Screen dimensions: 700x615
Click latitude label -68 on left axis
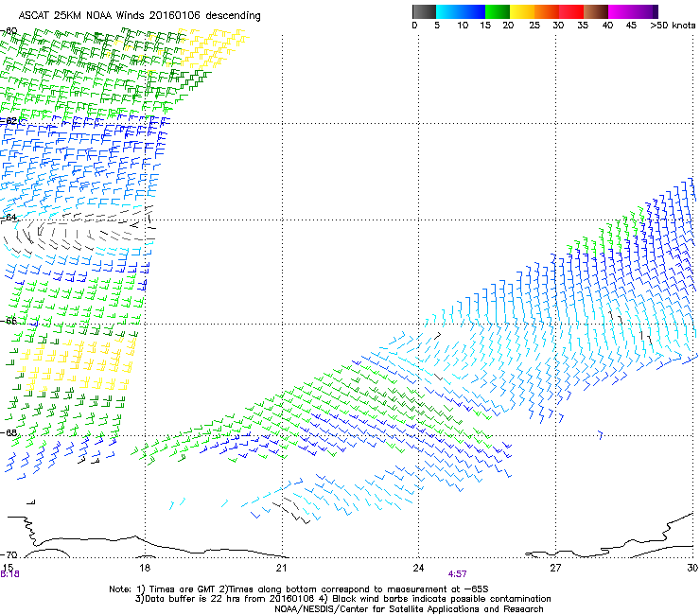pos(9,433)
